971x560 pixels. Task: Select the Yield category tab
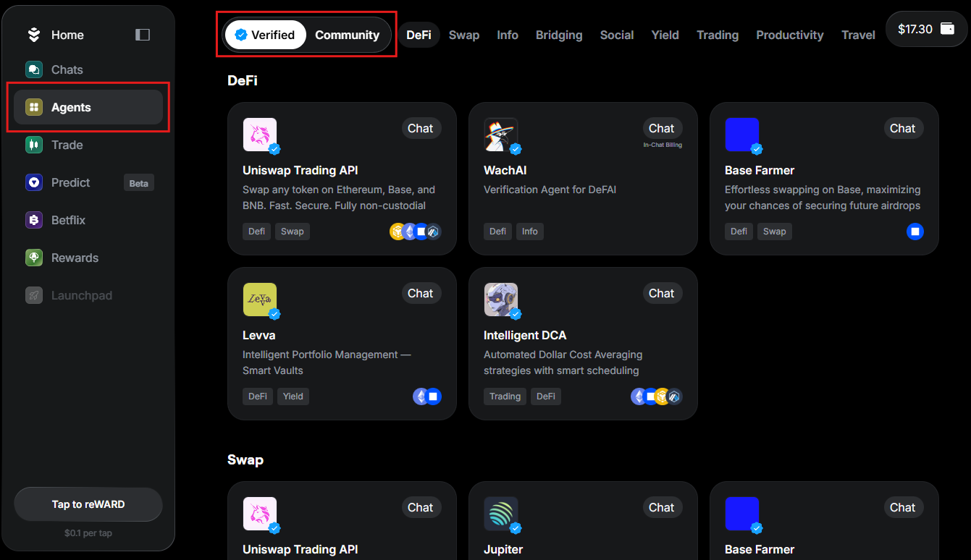tap(665, 35)
